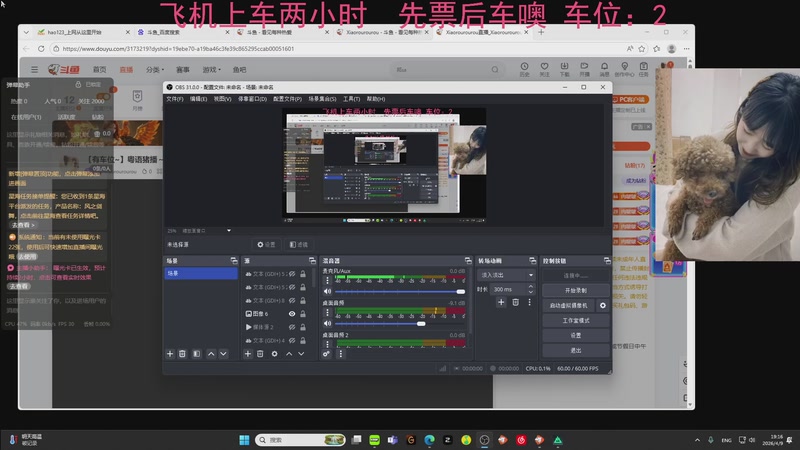
Task: Open the 场景集合(S) menu in OBS
Action: click(x=322, y=99)
